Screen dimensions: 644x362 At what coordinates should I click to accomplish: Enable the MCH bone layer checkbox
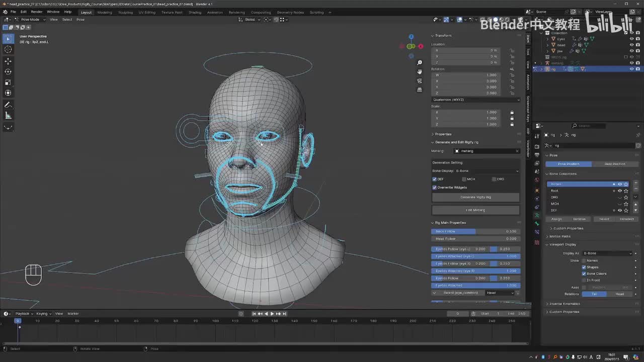(x=464, y=179)
